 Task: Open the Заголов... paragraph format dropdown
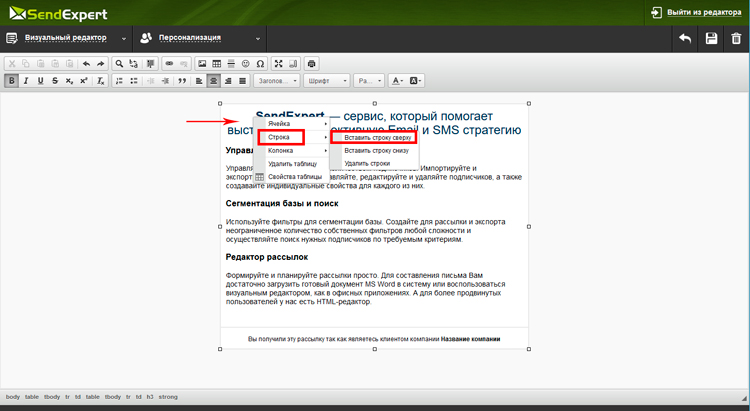[277, 81]
